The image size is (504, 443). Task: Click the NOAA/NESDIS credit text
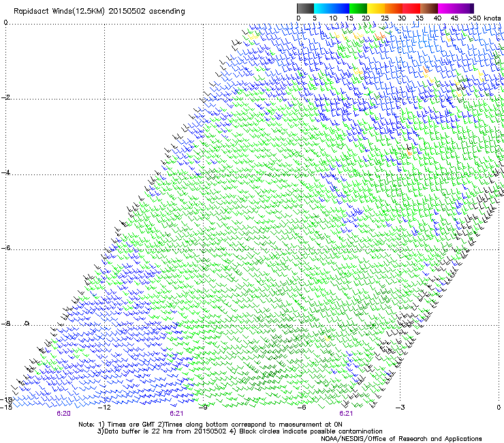pyautogui.click(x=401, y=439)
